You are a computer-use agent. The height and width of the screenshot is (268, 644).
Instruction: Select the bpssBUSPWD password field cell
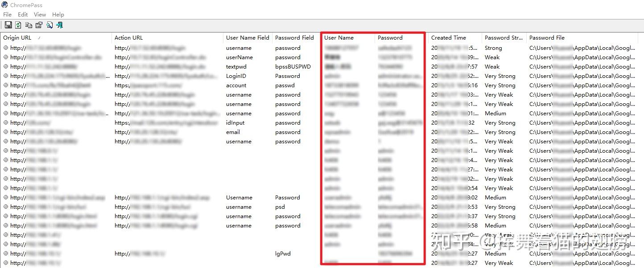coord(293,67)
